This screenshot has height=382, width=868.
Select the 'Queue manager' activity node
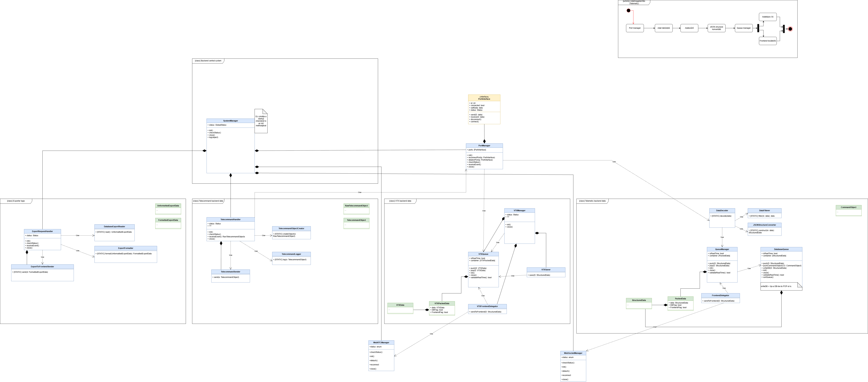[744, 28]
